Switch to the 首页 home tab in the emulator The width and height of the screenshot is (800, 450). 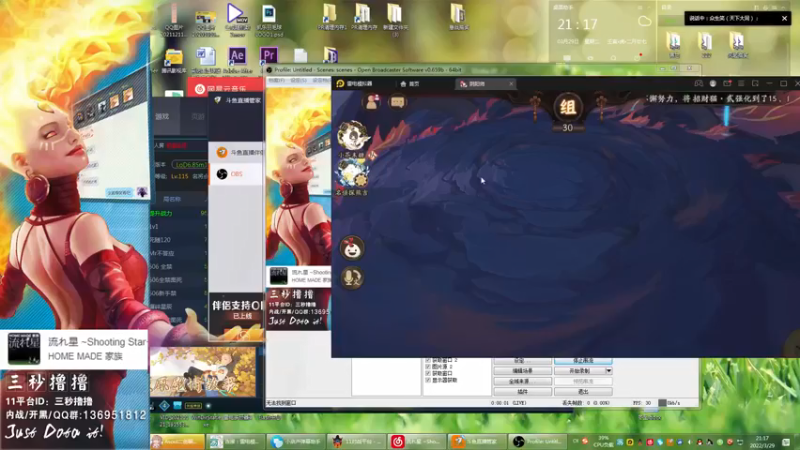pyautogui.click(x=410, y=84)
